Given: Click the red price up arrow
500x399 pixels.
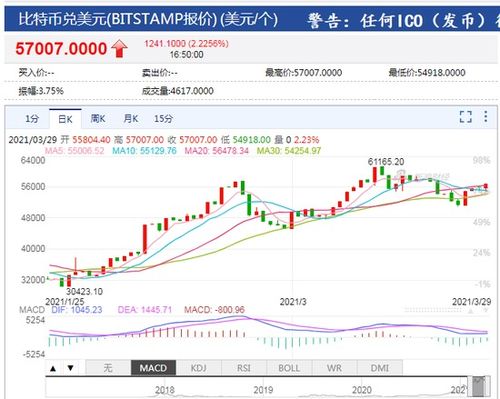Looking at the screenshot, I should click(119, 49).
